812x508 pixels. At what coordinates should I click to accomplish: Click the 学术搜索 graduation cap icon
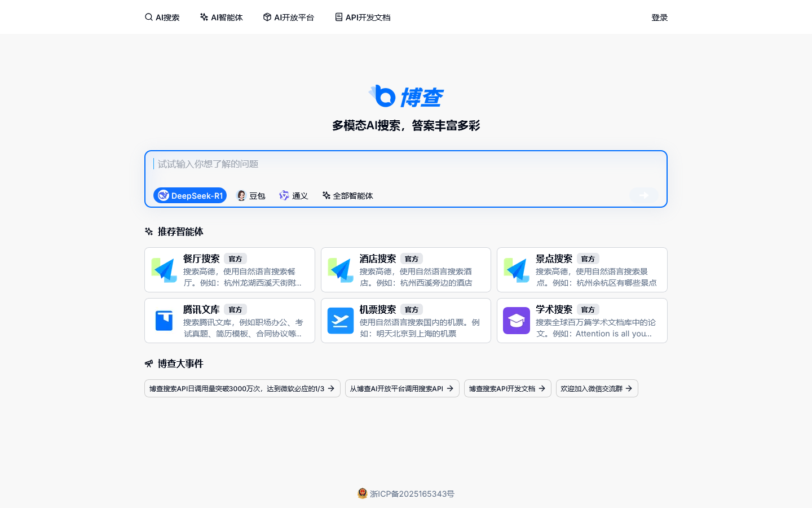pyautogui.click(x=517, y=321)
